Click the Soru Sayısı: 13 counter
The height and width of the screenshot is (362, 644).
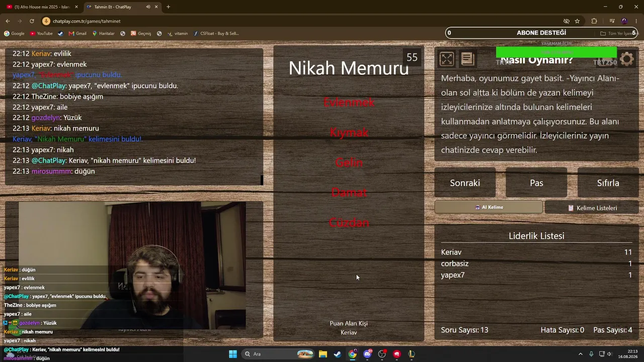[465, 330]
